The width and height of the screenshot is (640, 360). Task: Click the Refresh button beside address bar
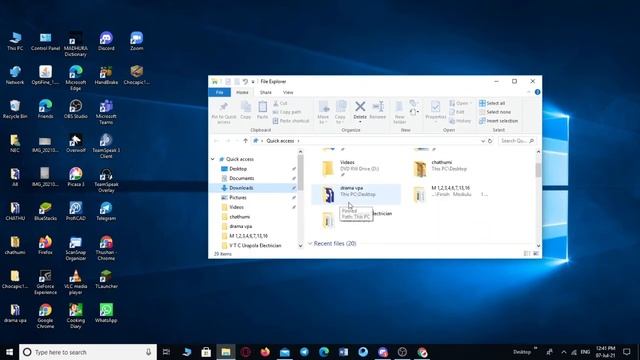[x=490, y=141]
